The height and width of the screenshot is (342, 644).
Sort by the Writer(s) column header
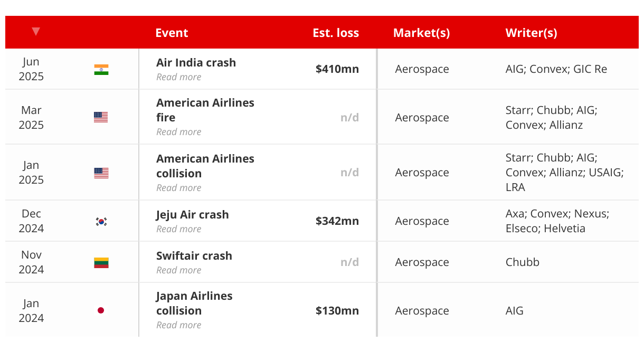point(531,33)
